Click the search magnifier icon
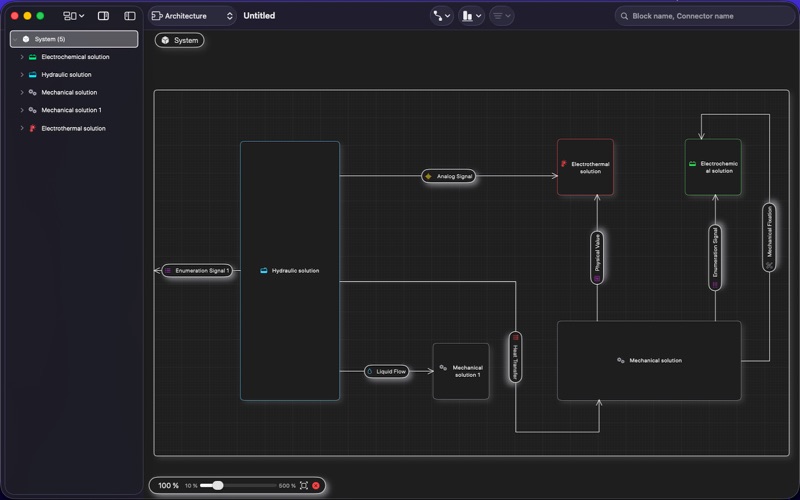Image resolution: width=800 pixels, height=500 pixels. [x=624, y=16]
